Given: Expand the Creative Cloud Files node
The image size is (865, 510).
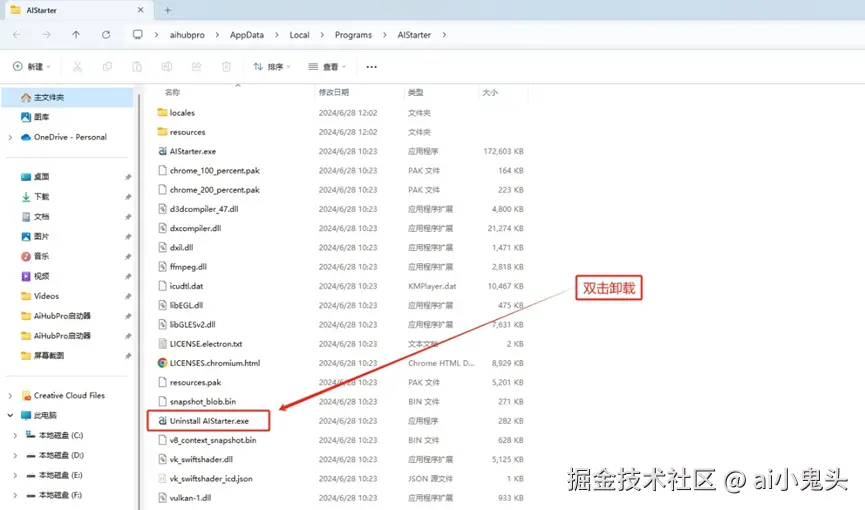Looking at the screenshot, I should [x=10, y=395].
